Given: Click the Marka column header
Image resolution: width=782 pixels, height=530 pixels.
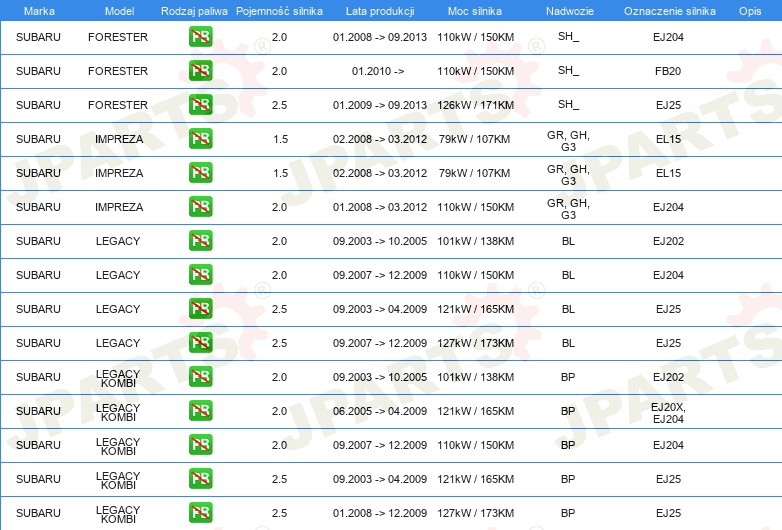Looking at the screenshot, I should pos(39,10).
